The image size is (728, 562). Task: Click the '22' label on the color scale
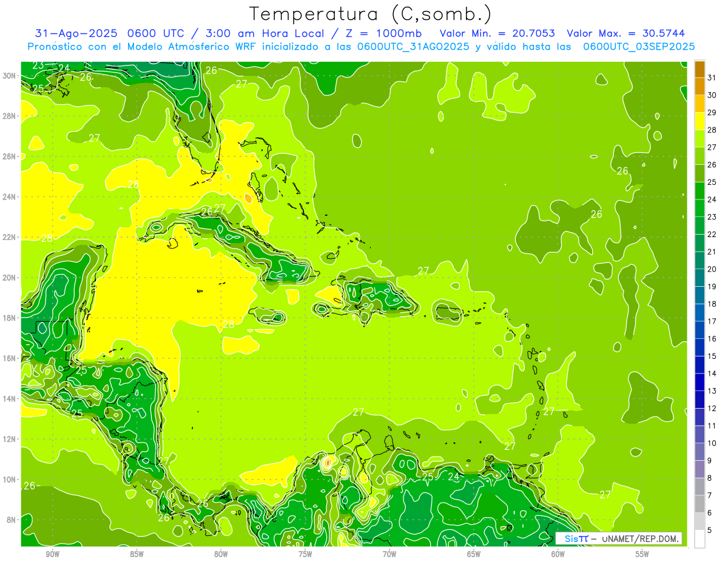tap(712, 235)
